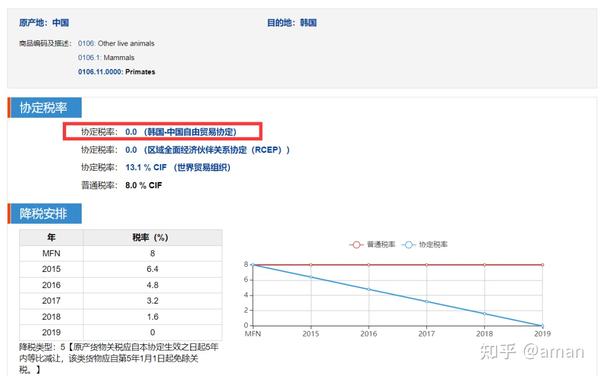Select the 税率 (%) column header
This screenshot has height=376, width=600.
(152, 238)
